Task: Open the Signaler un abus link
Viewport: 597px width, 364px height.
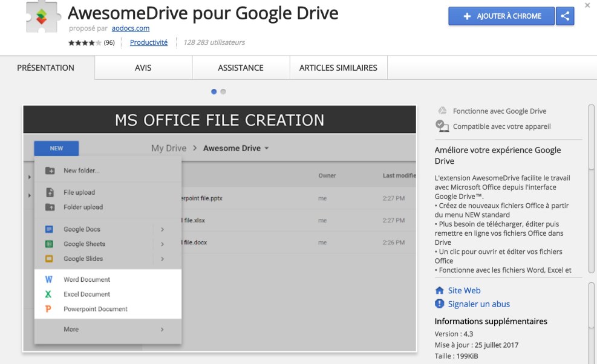Action: pyautogui.click(x=477, y=304)
